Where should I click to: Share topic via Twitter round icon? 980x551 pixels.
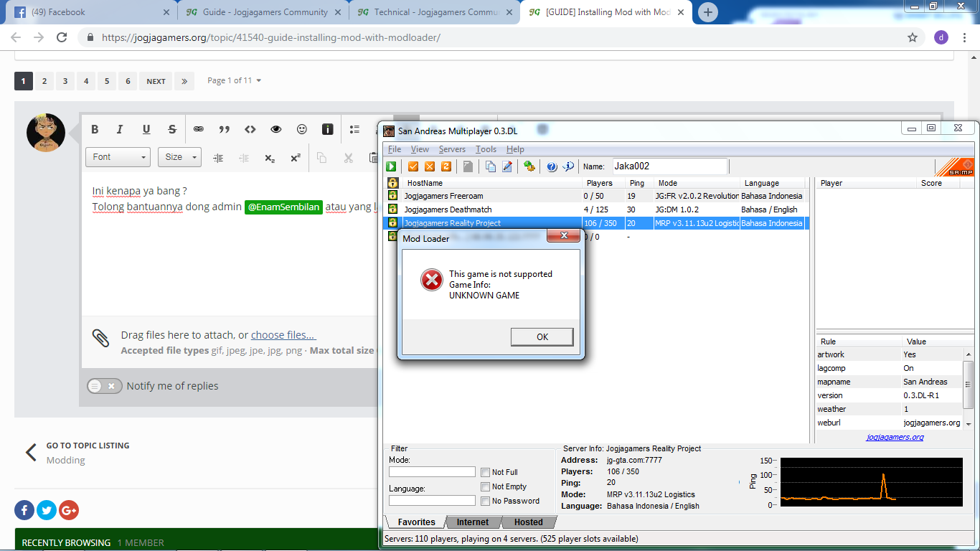point(47,510)
